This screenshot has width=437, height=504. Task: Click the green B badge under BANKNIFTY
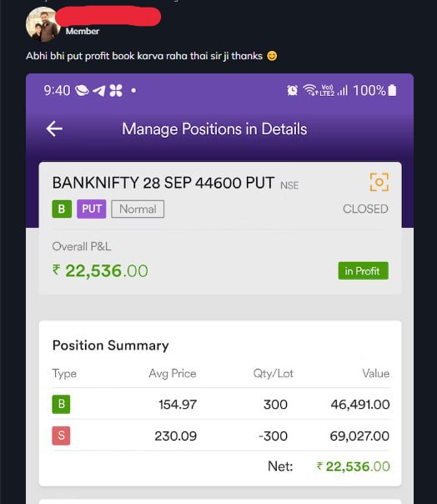(62, 209)
